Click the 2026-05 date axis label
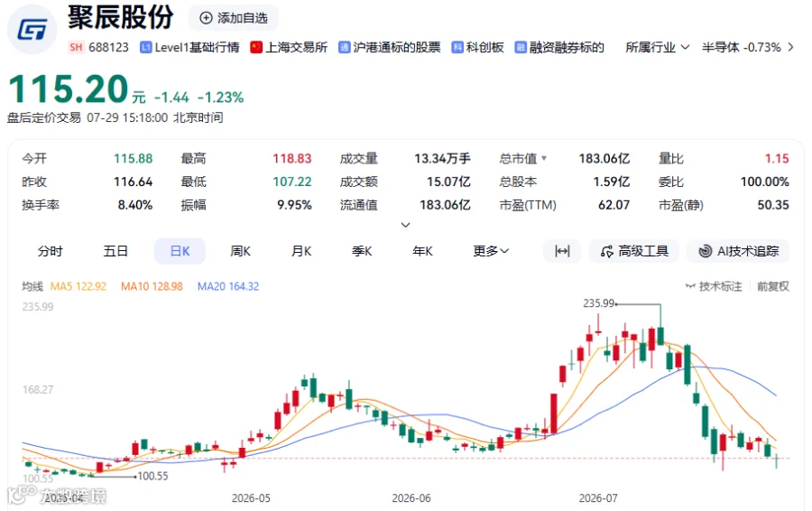The image size is (812, 511). pyautogui.click(x=251, y=498)
